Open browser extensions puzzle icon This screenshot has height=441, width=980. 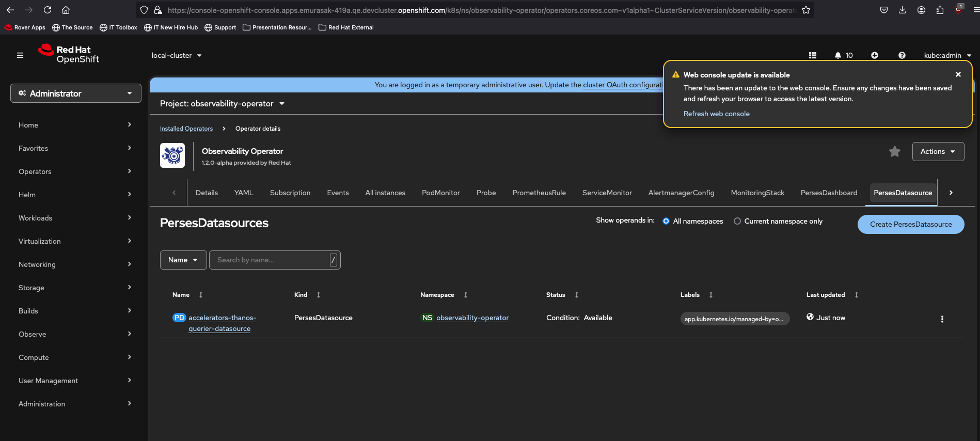[x=940, y=10]
